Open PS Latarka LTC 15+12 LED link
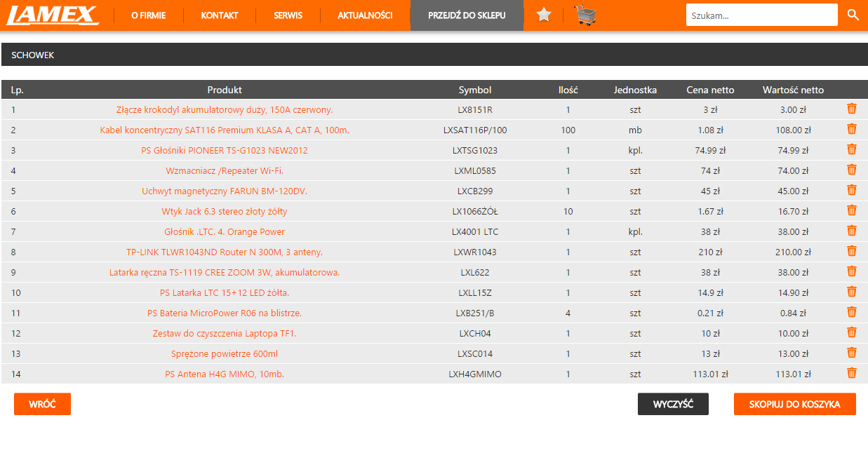868x467 pixels. tap(225, 293)
